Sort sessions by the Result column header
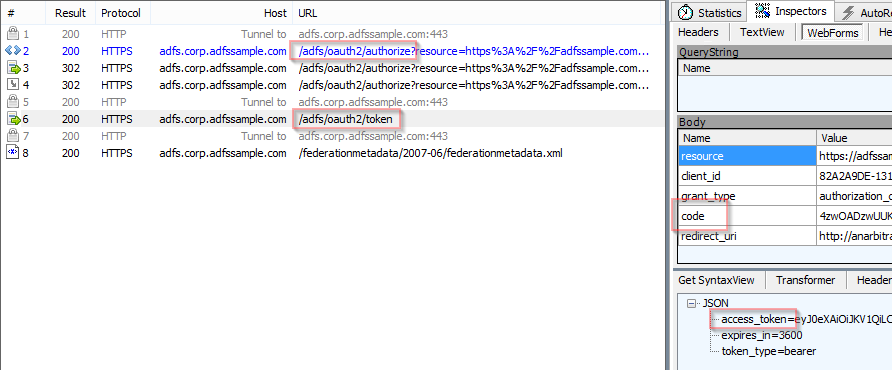The width and height of the screenshot is (892, 370). 71,13
